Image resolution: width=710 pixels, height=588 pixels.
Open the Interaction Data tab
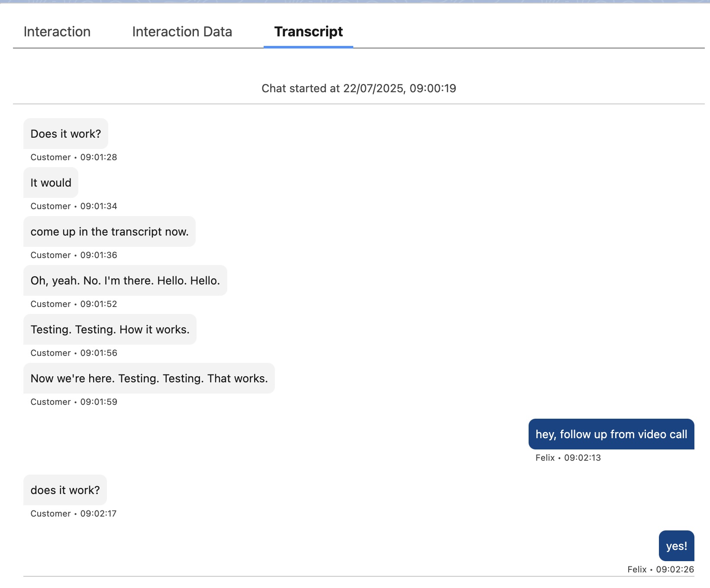182,32
